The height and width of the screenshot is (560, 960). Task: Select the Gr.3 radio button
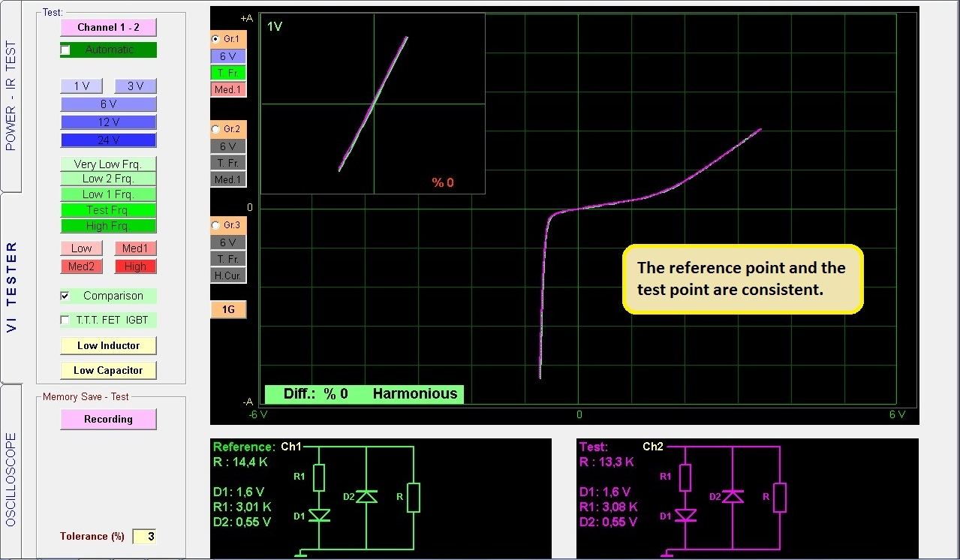pyautogui.click(x=216, y=225)
